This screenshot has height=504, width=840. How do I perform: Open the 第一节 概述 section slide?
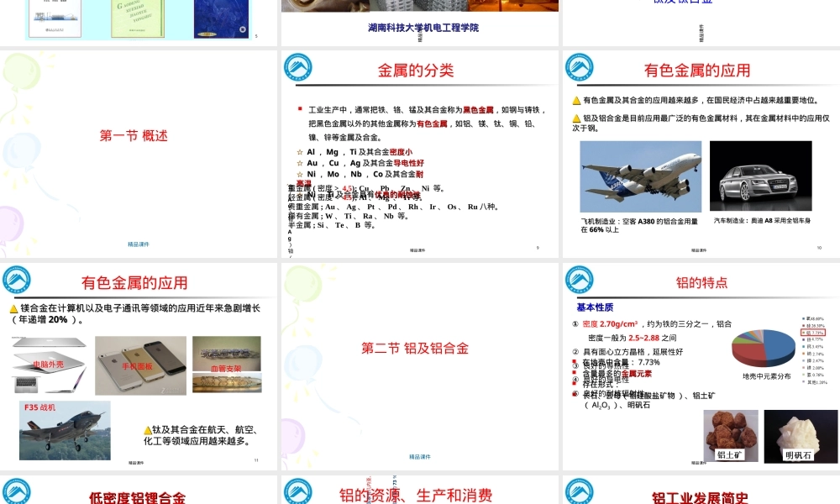(x=139, y=155)
